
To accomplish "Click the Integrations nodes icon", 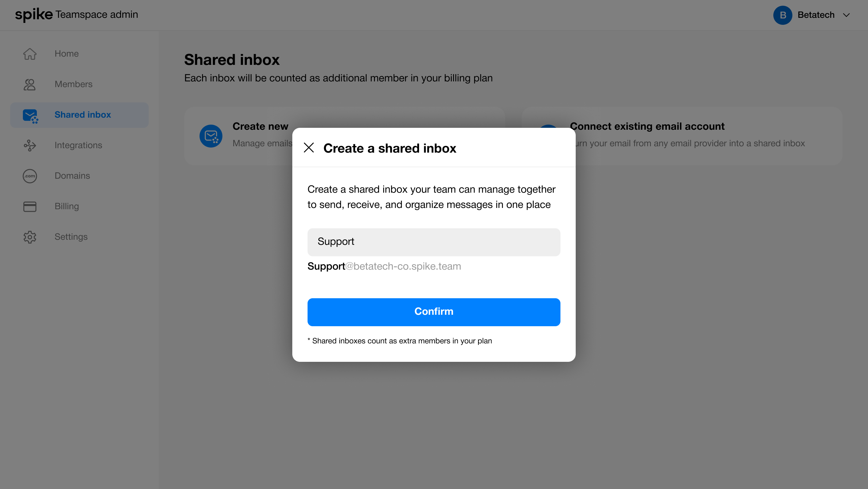I will [x=30, y=145].
